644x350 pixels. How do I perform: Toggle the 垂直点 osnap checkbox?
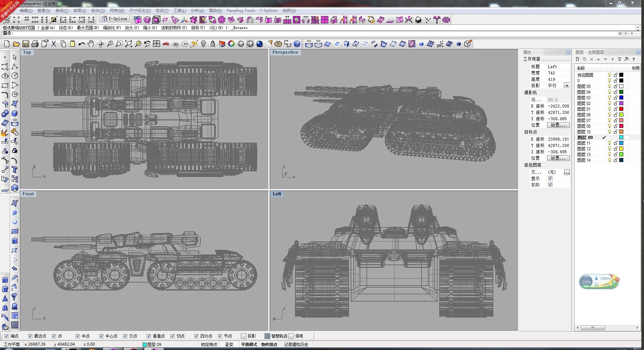(149, 336)
